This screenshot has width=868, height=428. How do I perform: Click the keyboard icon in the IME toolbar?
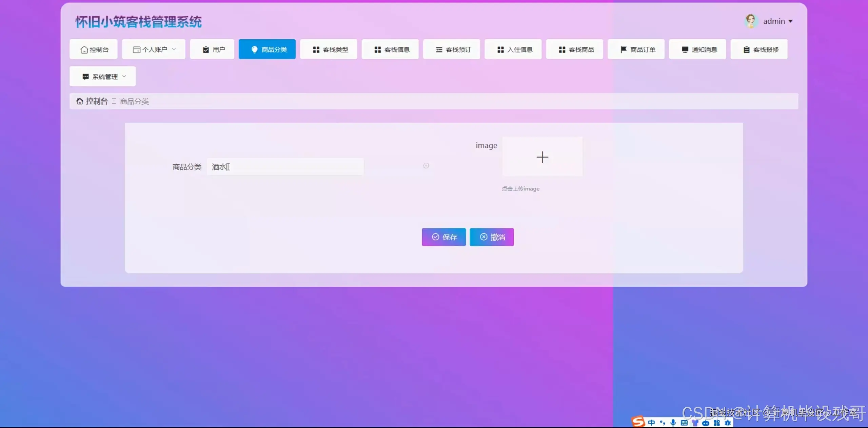684,423
